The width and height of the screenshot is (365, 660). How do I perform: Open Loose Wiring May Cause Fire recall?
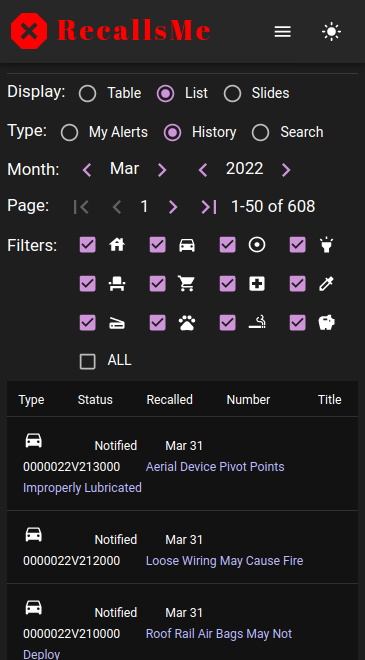click(x=224, y=561)
